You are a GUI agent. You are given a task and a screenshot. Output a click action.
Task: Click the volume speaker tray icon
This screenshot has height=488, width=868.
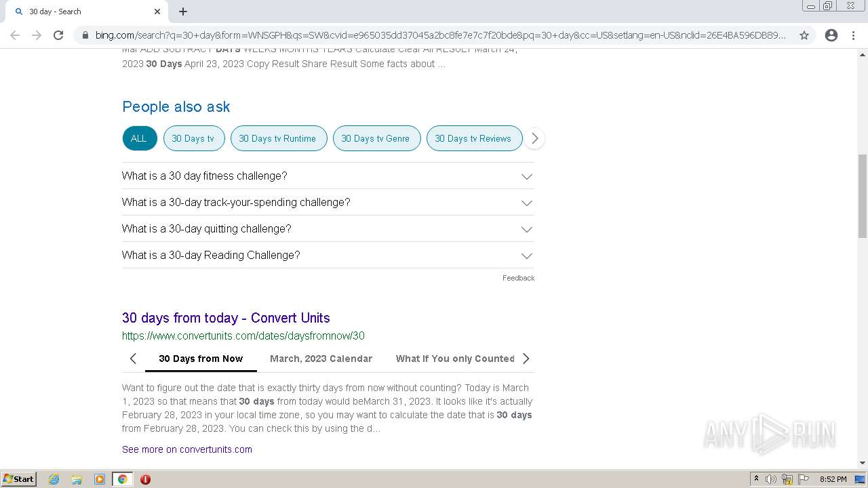[771, 479]
